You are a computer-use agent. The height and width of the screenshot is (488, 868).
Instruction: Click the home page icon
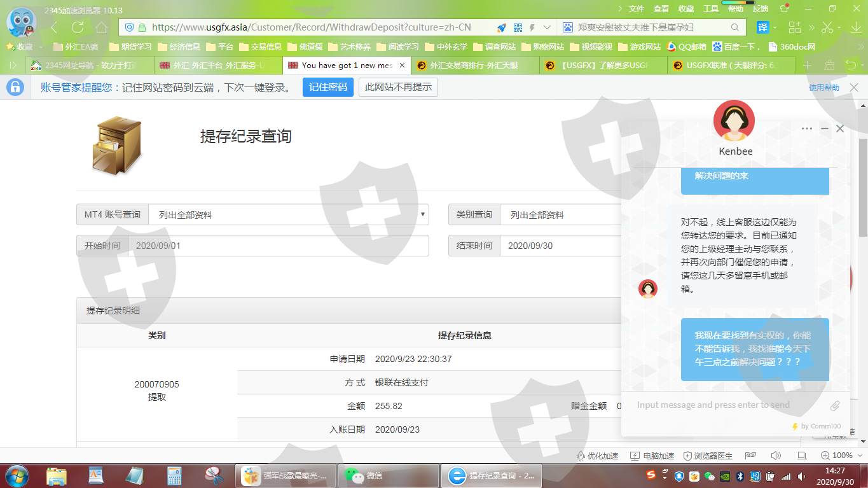[x=101, y=27]
